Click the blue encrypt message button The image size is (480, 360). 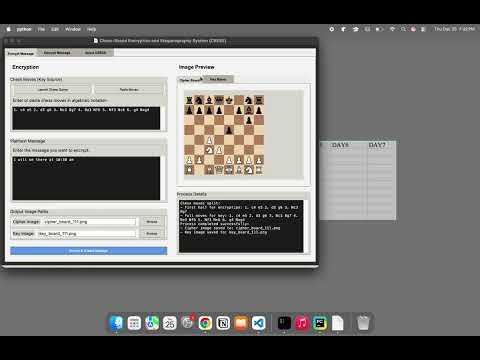tap(89, 251)
